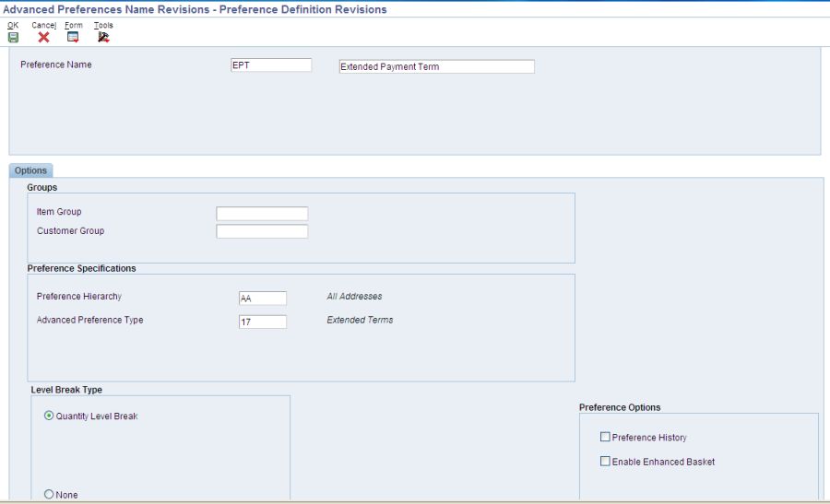Select Quantity Level Break radio button

pos(49,416)
